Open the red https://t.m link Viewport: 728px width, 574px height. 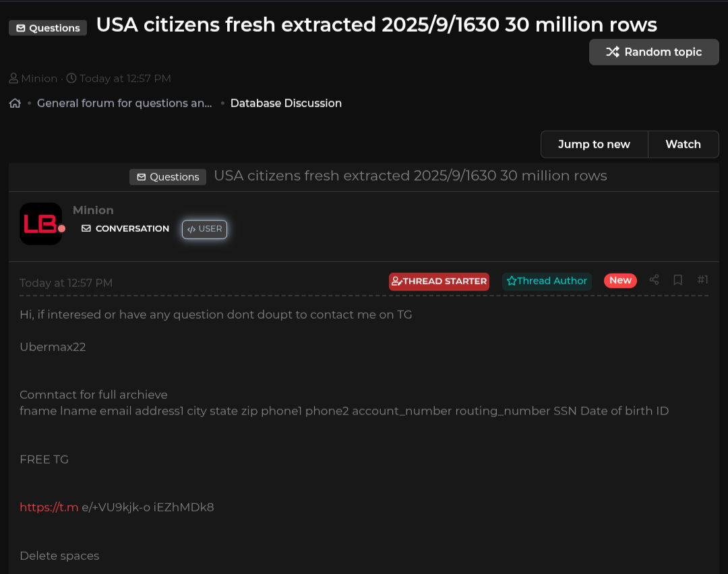point(49,507)
